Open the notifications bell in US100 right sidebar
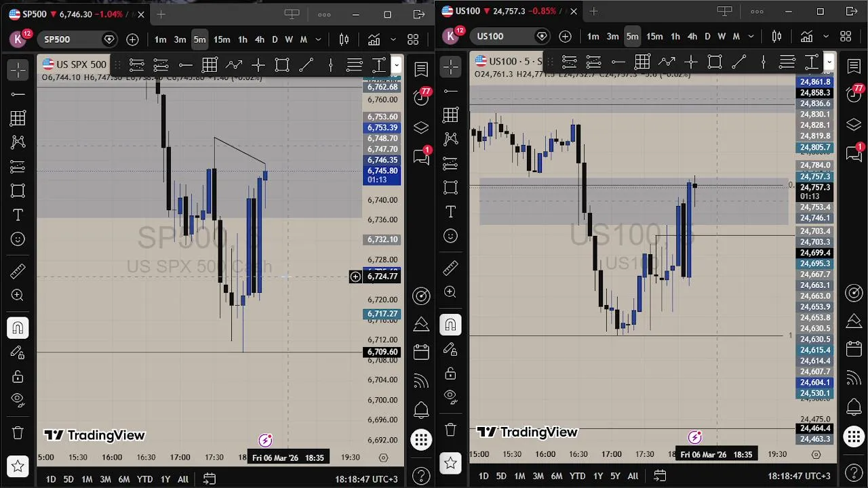Viewport: 868px width, 488px height. (854, 407)
